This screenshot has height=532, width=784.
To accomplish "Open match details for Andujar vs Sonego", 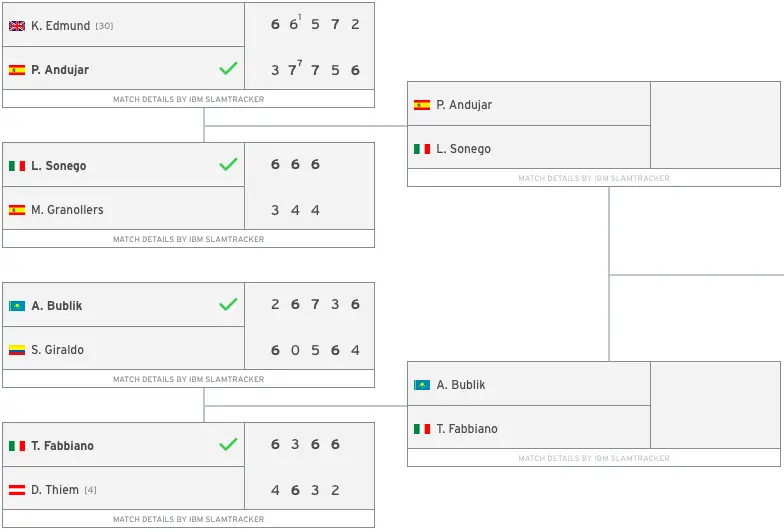I will tap(594, 178).
